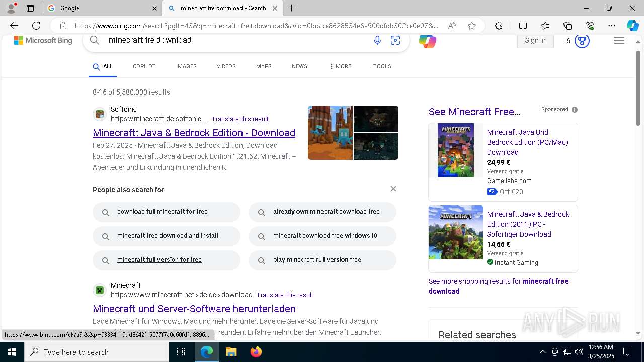Screen dimensions: 644x362
Task: Open the Extensions puzzle icon
Action: click(499, 26)
